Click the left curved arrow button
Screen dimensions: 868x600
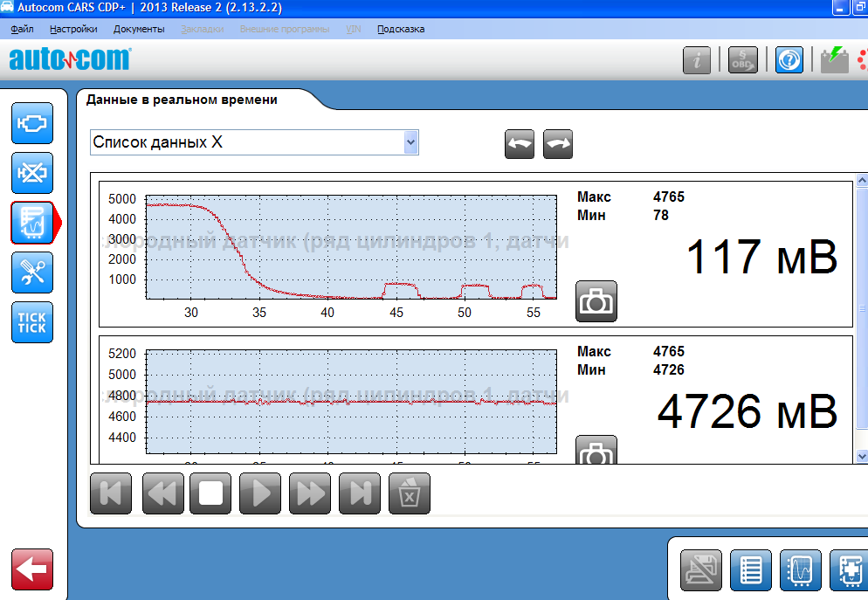coord(520,144)
